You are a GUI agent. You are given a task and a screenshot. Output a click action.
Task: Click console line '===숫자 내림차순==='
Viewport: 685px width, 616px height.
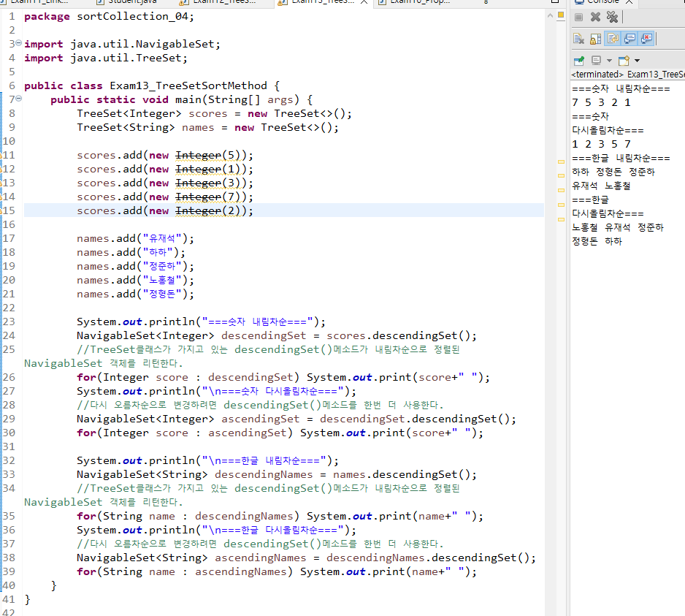(621, 88)
